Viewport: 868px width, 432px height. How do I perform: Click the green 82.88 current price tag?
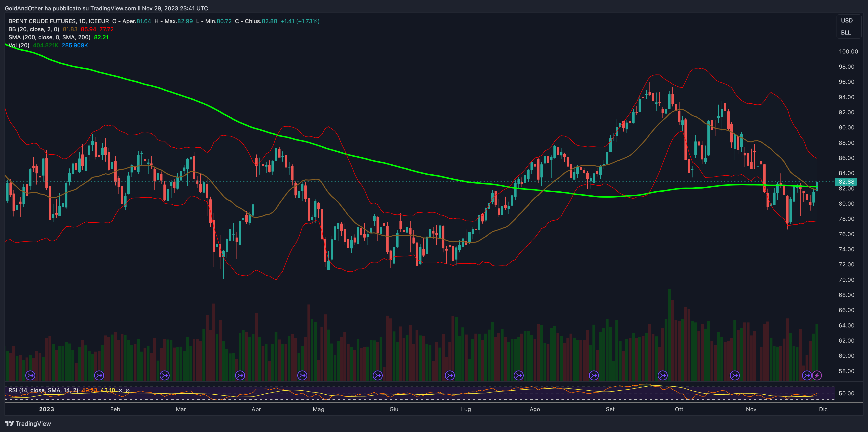point(846,182)
